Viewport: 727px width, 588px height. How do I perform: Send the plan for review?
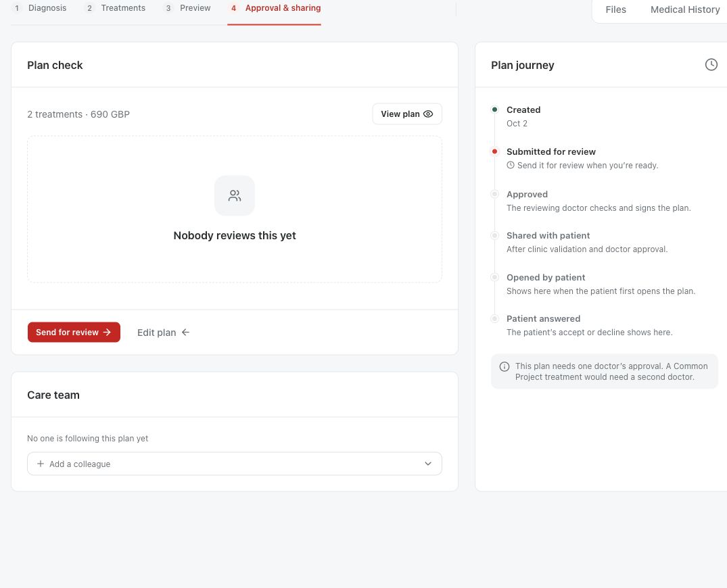(x=74, y=333)
